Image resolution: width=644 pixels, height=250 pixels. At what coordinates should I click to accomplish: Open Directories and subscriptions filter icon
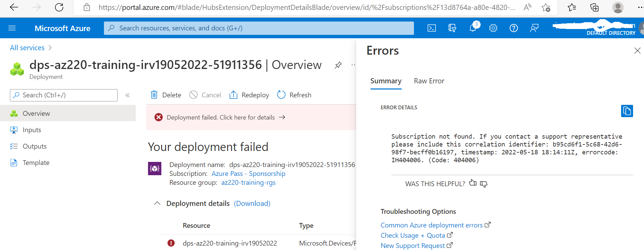[x=452, y=28]
